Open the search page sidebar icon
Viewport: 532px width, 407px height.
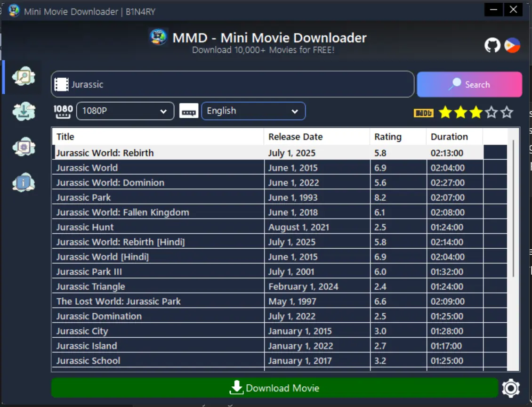[x=24, y=77]
